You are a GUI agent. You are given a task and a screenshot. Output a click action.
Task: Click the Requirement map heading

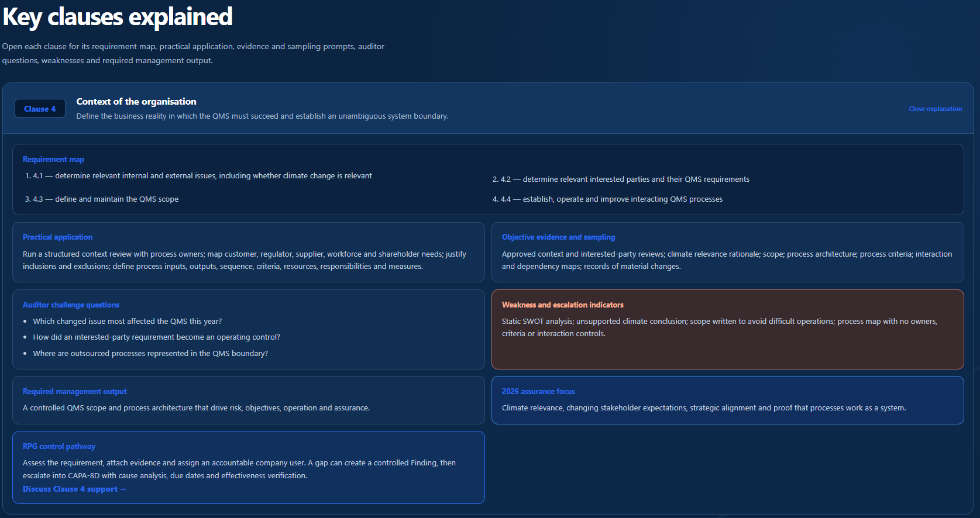[53, 159]
